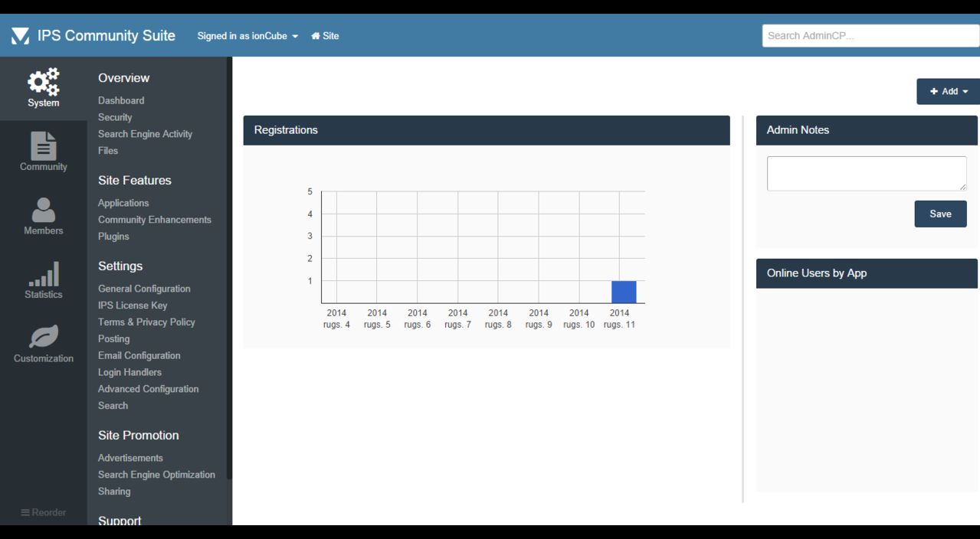
Task: Open Community Enhancements
Action: point(155,220)
